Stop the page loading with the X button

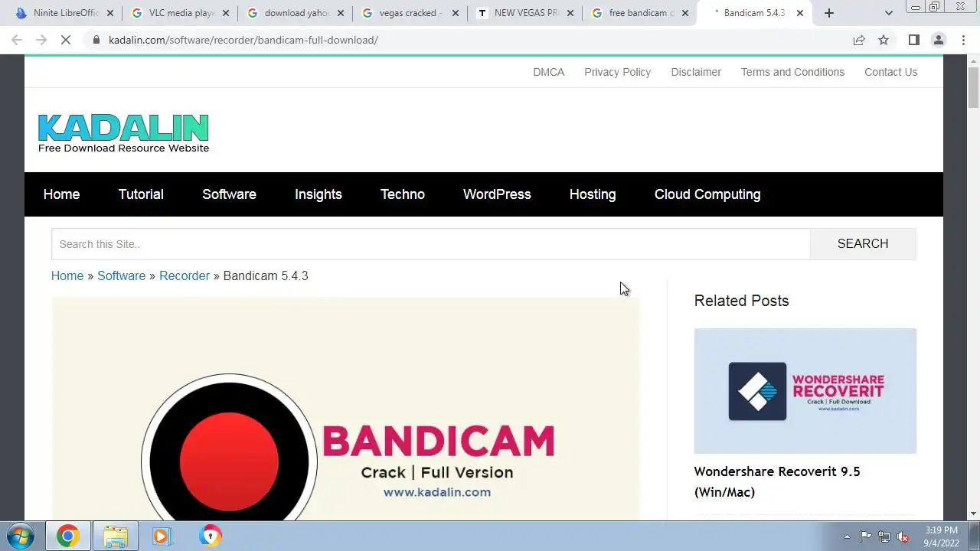66,40
